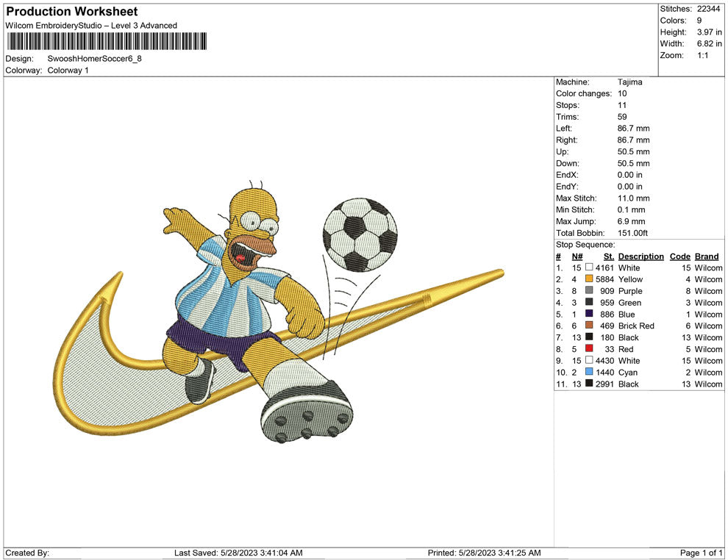Click the 'Page 1 of 1' footer text
Image resolution: width=728 pixels, height=560 pixels.
click(701, 553)
